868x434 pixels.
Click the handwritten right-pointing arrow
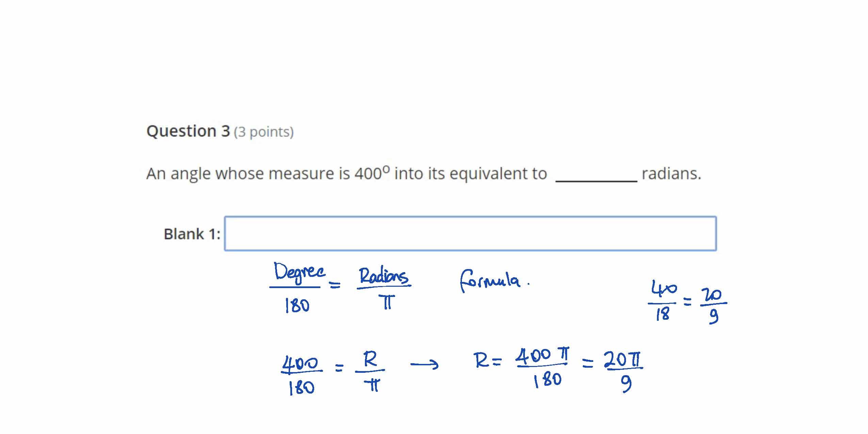(424, 365)
